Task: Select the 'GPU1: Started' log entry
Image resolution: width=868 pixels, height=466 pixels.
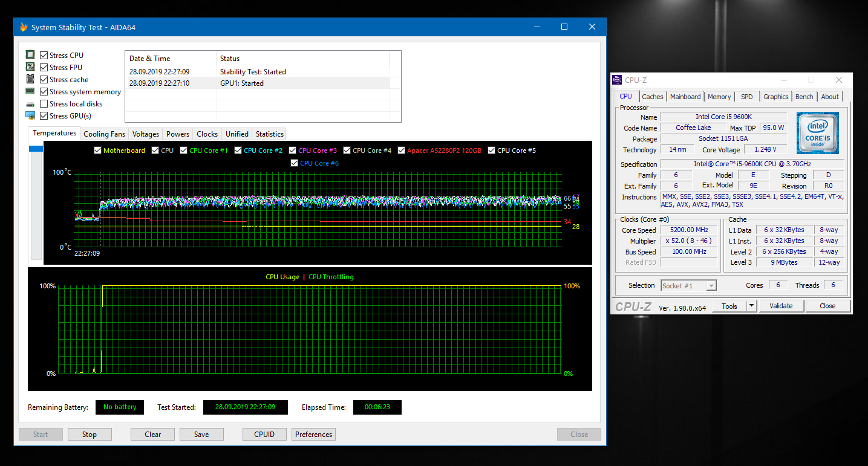Action: coord(257,83)
